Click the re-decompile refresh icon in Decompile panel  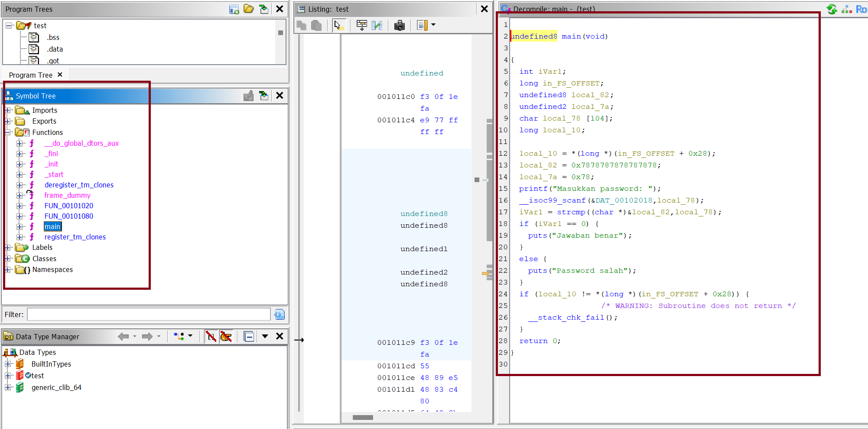tap(832, 9)
